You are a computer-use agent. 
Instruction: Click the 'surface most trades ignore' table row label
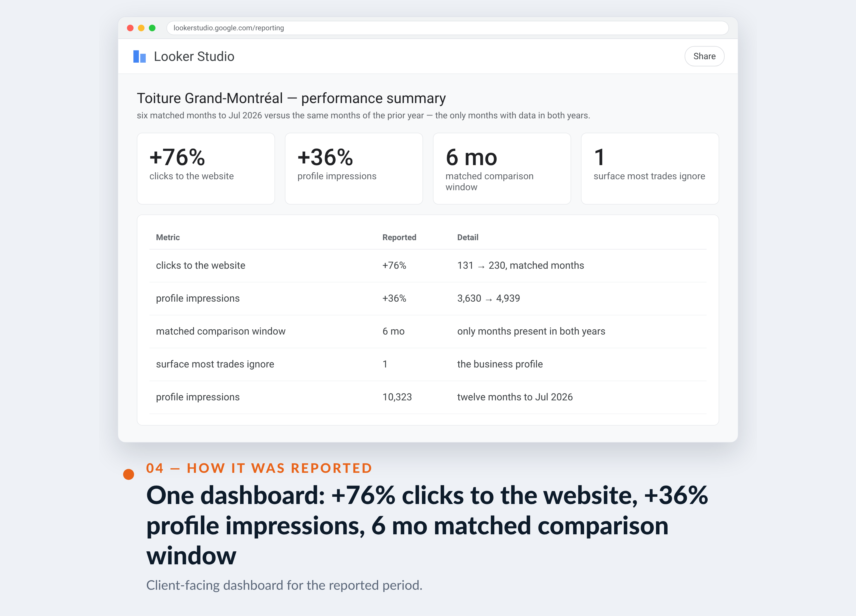click(215, 364)
